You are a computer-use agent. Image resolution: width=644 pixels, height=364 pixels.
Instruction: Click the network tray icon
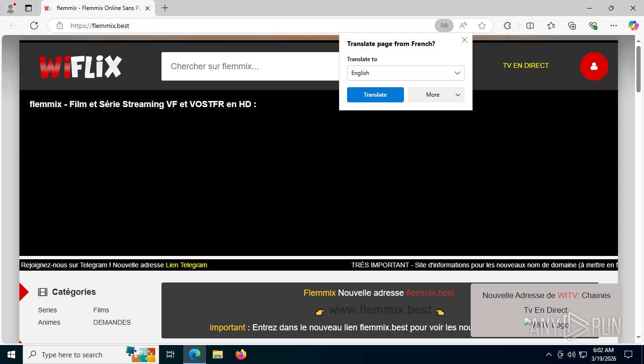[583, 355]
